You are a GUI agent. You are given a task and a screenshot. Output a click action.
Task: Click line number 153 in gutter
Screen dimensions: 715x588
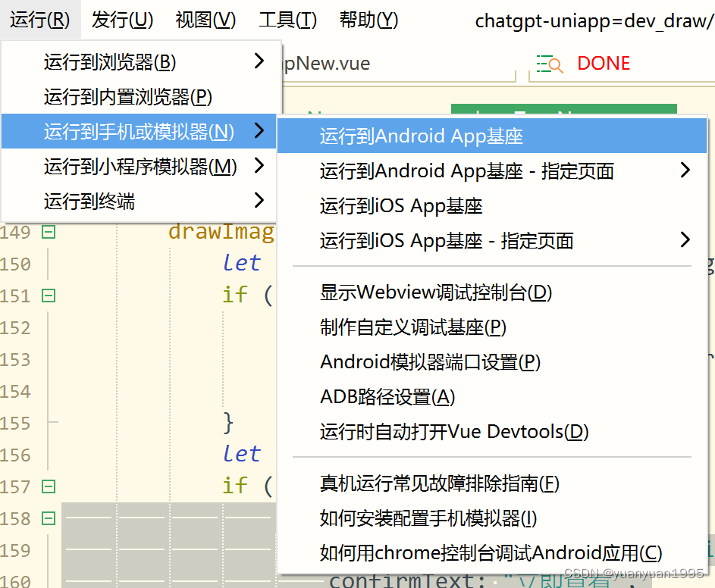tap(15, 360)
